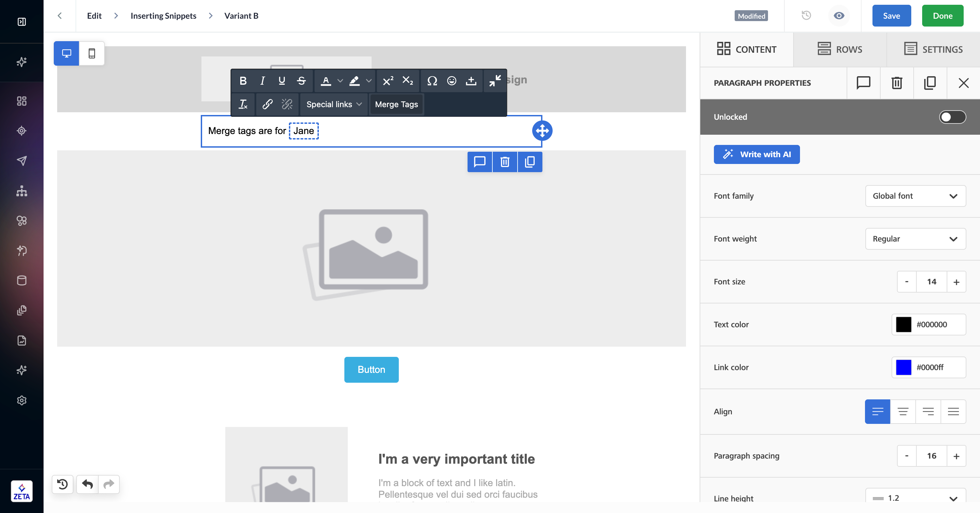Increase font size with plus stepper

[956, 282]
